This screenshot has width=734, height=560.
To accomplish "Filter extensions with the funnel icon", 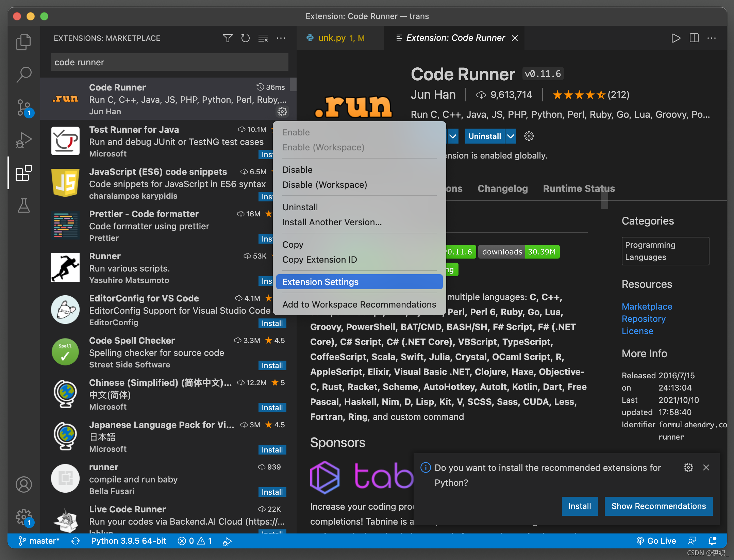I will pos(228,38).
